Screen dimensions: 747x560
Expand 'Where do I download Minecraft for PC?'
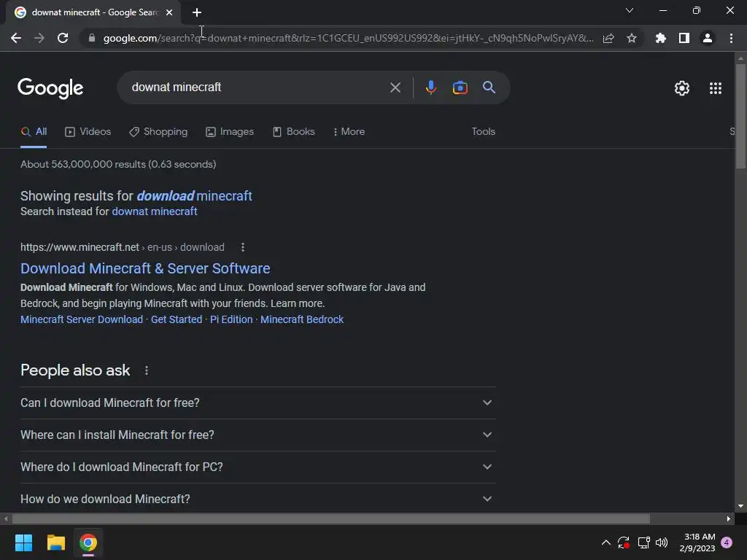[x=258, y=467]
